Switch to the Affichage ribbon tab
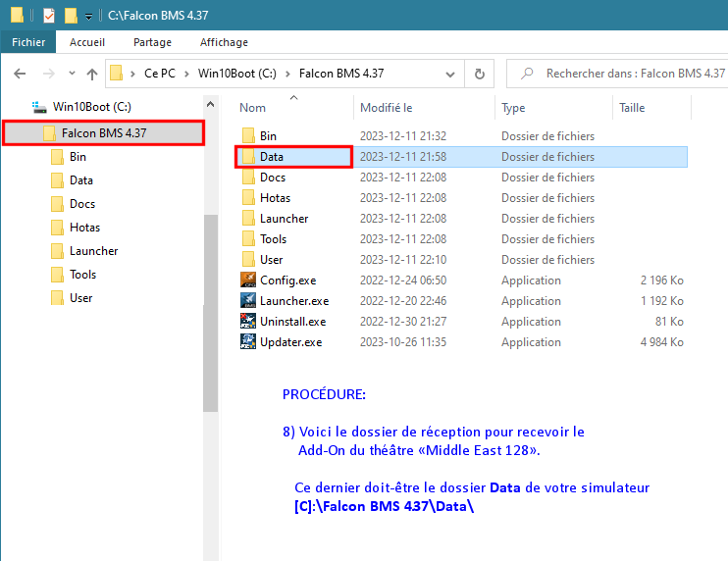The image size is (728, 561). click(225, 42)
